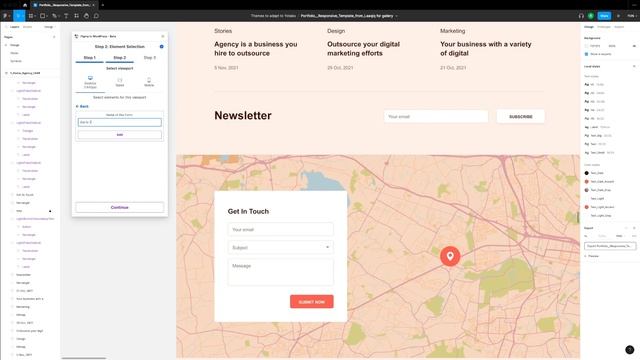Screen dimensions: 640x360
Task: Open export format dropdown
Action: 620,236
